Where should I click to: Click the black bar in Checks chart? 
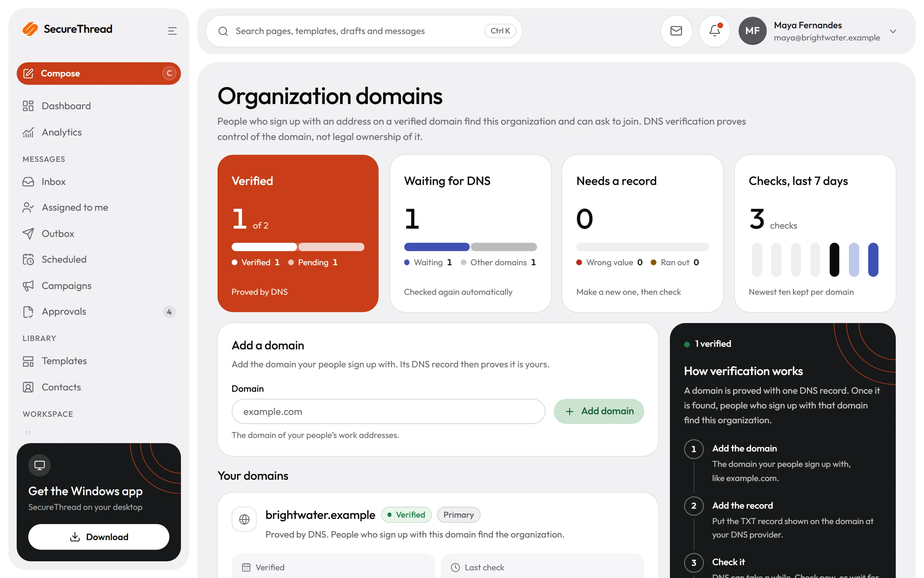click(x=834, y=259)
